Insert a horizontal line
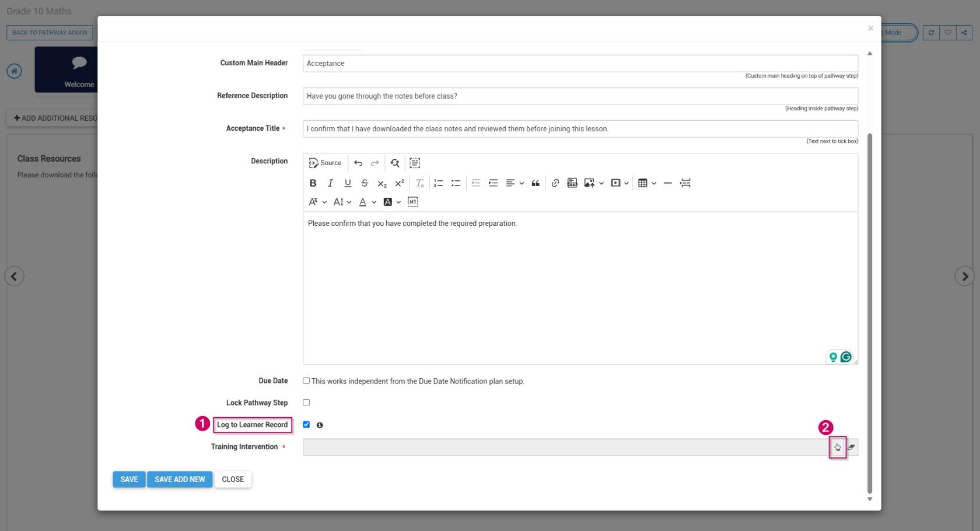 click(x=668, y=183)
